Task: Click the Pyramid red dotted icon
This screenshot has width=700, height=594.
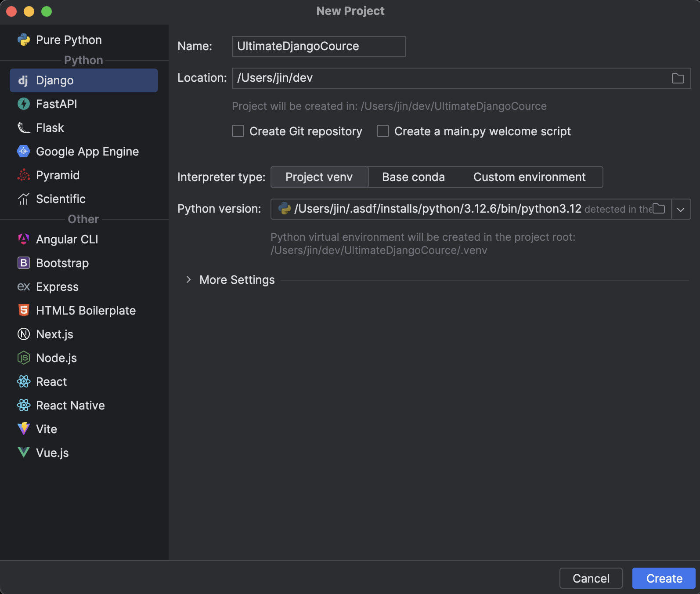Action: click(x=24, y=175)
